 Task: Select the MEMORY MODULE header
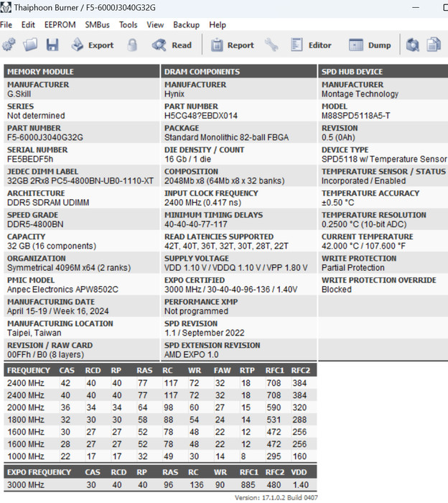81,71
